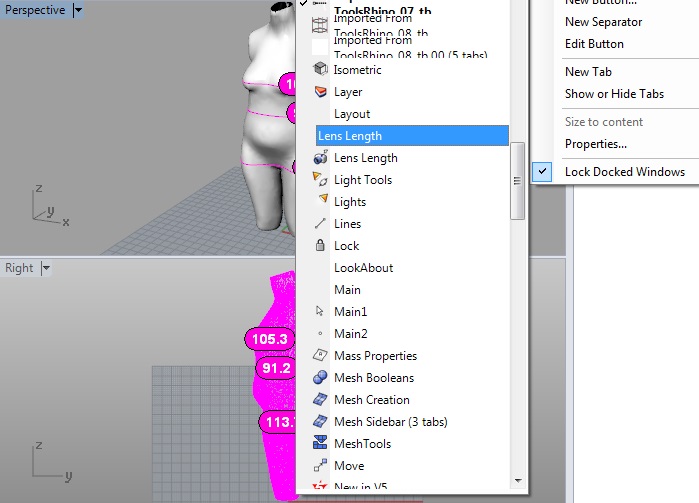Click the Light Tools text entry
This screenshot has width=699, height=503.
click(x=363, y=180)
